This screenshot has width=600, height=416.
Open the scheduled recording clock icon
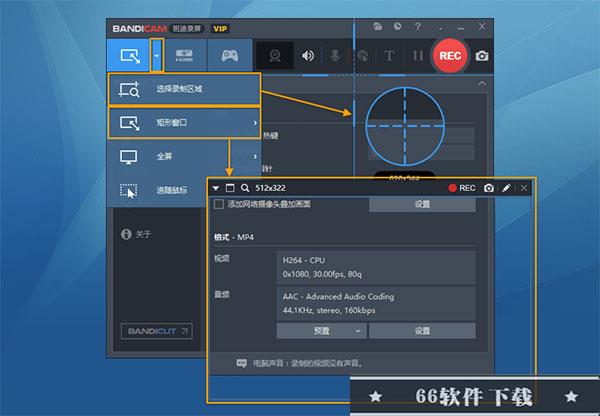[x=398, y=26]
